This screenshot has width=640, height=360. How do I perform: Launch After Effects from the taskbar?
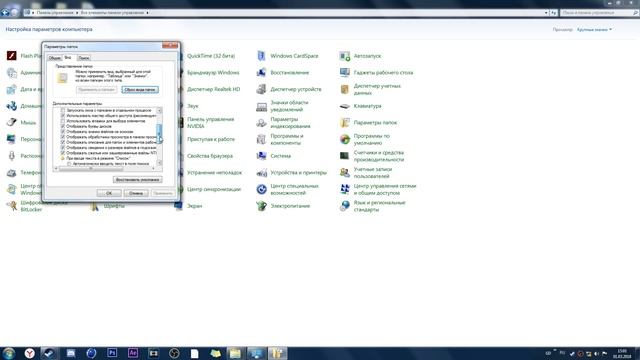[x=133, y=353]
